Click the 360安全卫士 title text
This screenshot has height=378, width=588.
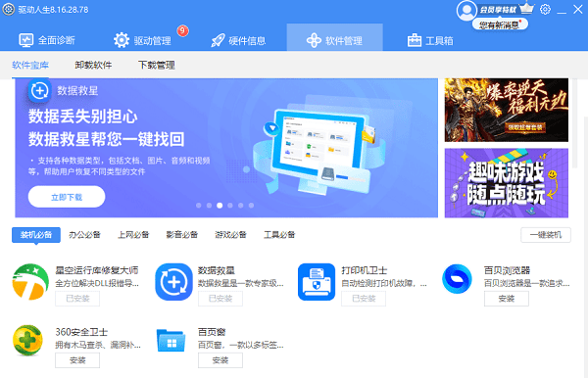coord(81,332)
